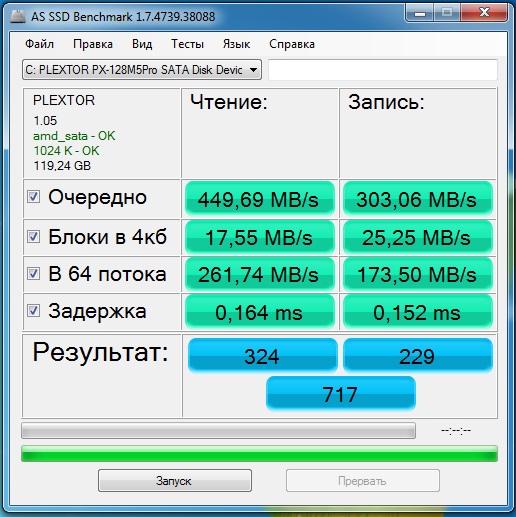Open the Тесты menu

point(187,44)
